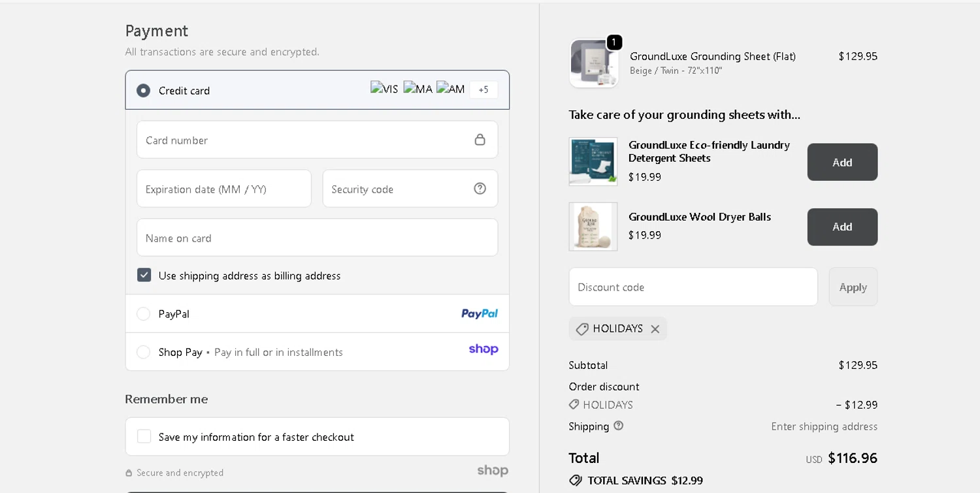Click the small lock icon by Secure and encrypted
Viewport: 980px width, 493px height.
pos(129,473)
